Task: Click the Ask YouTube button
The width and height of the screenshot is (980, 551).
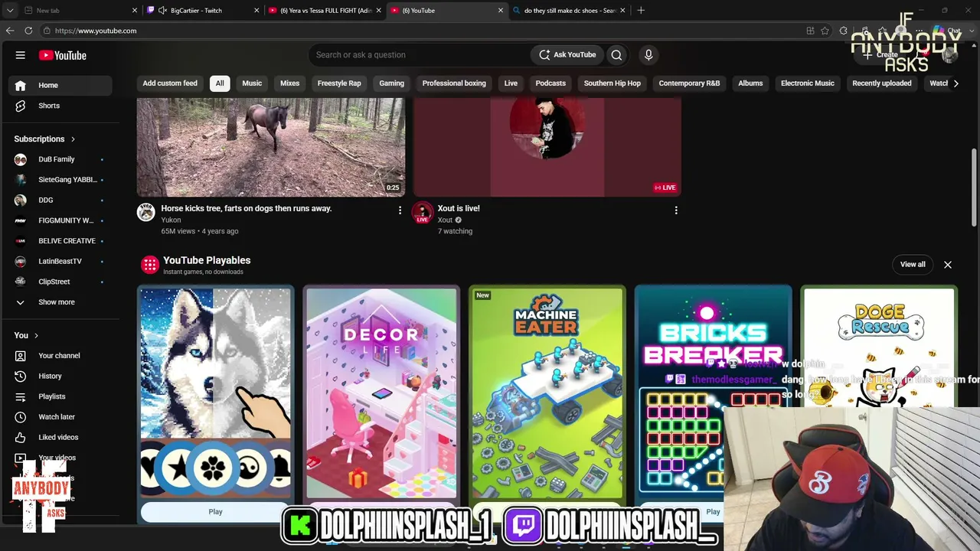Action: 567,55
